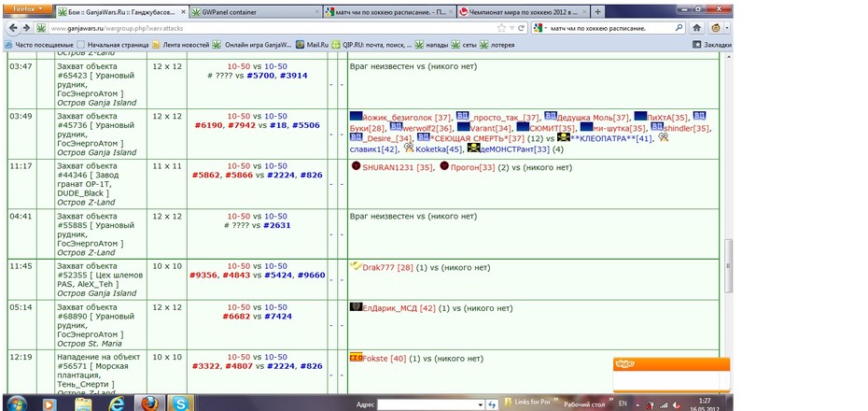Reload the page using the refresh icon
This screenshot has width=868, height=411.
pyautogui.click(x=522, y=28)
